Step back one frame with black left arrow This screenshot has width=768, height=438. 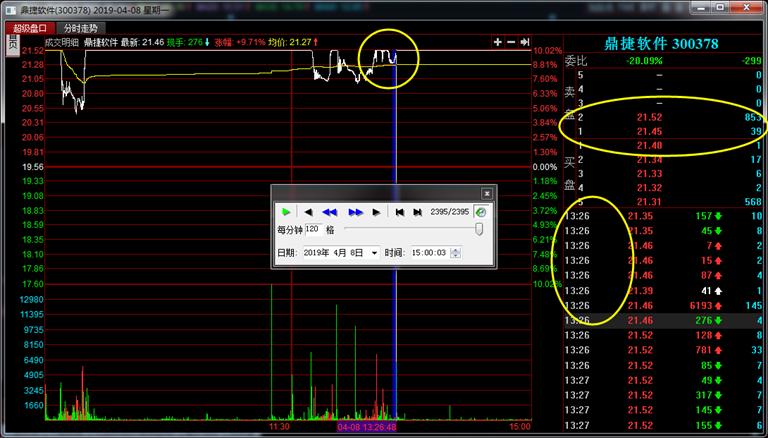[308, 212]
